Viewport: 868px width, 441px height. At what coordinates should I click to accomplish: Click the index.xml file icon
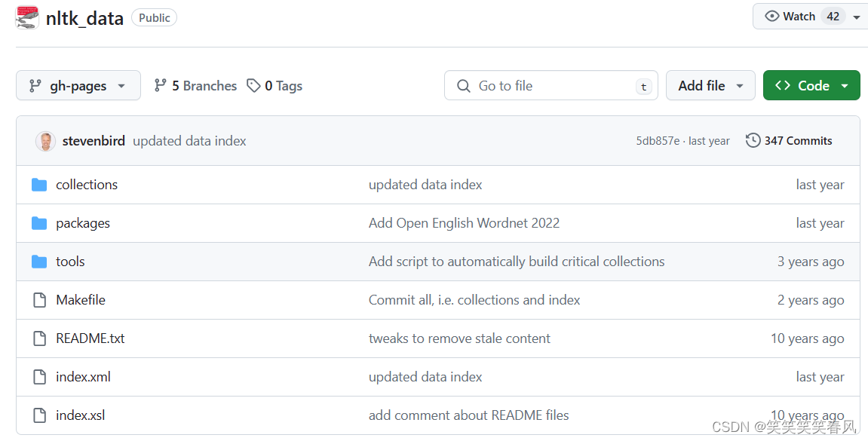39,377
